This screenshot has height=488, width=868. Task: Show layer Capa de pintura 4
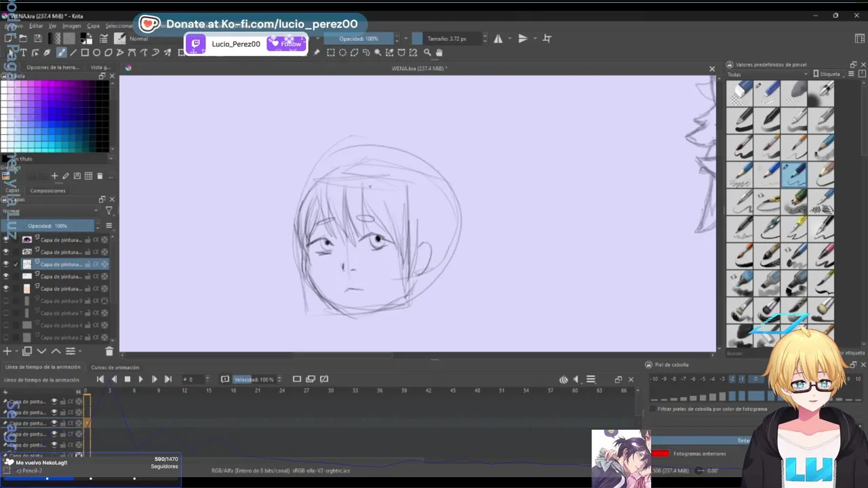pos(6,325)
